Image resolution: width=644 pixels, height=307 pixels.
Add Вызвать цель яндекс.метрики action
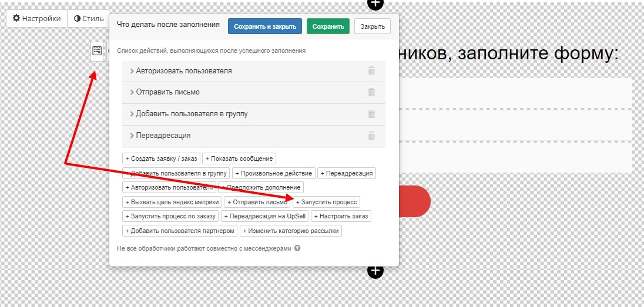pyautogui.click(x=172, y=202)
